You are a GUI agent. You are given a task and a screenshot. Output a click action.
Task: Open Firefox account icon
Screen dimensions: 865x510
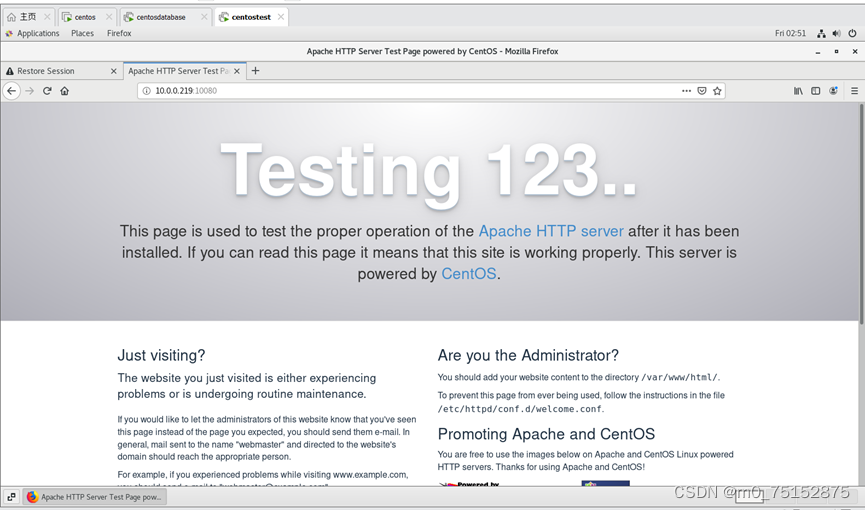tap(833, 91)
